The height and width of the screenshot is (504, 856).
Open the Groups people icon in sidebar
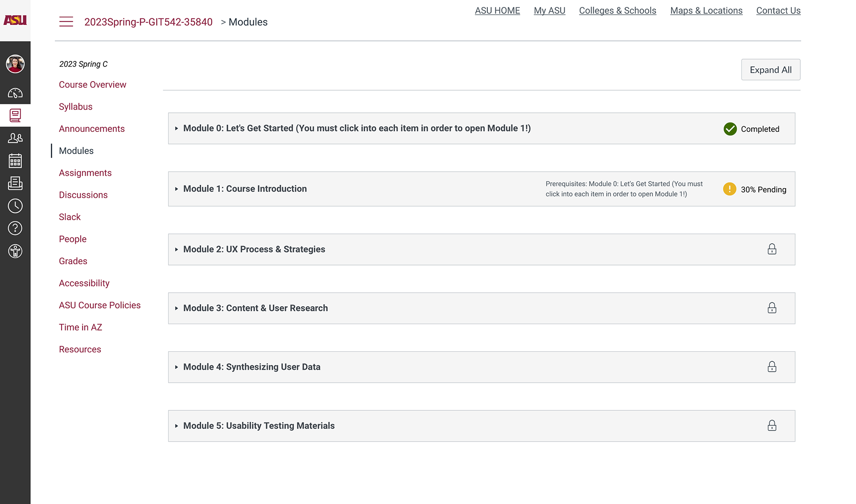(x=15, y=138)
